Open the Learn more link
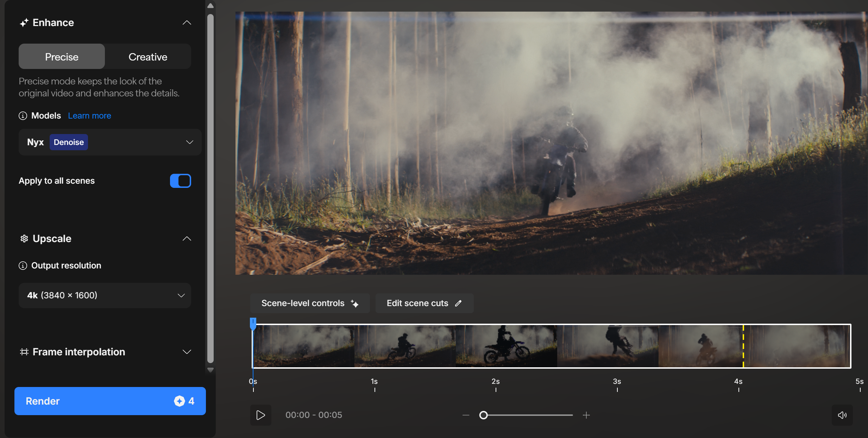The width and height of the screenshot is (868, 438). (x=89, y=116)
